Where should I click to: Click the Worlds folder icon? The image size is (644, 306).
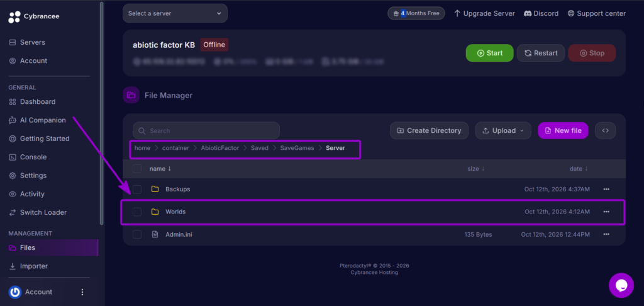[155, 212]
